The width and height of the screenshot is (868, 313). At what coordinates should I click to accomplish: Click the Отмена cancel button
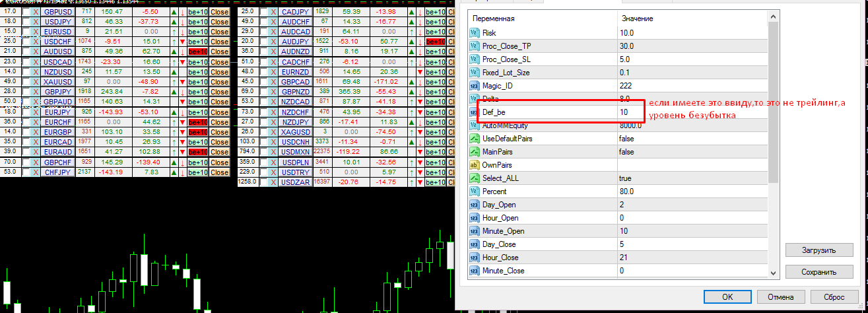pos(780,296)
